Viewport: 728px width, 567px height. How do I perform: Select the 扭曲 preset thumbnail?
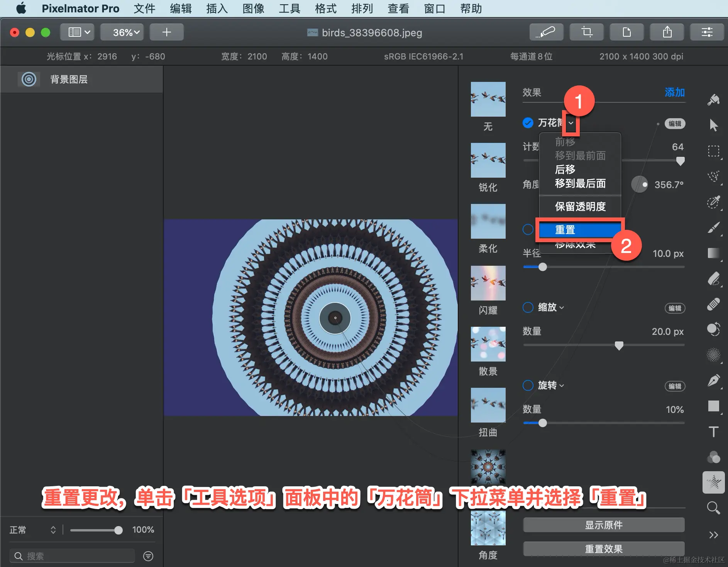[x=488, y=405]
